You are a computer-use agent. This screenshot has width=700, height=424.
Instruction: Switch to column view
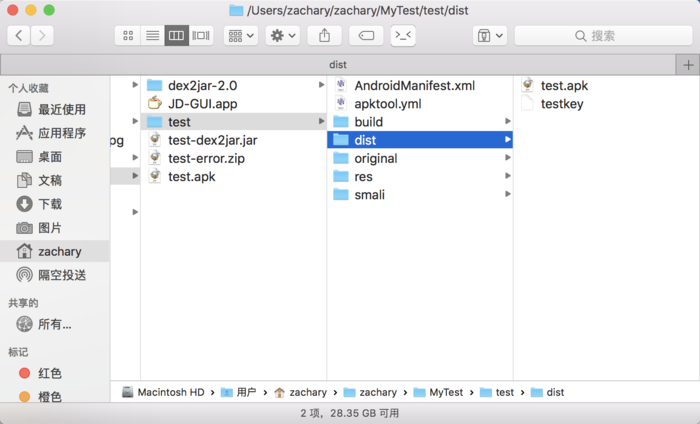pyautogui.click(x=176, y=35)
